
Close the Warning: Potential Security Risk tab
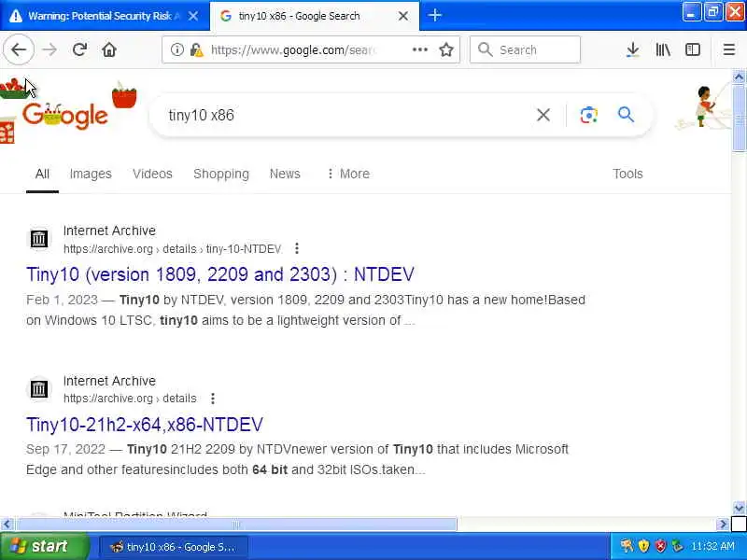coord(193,16)
